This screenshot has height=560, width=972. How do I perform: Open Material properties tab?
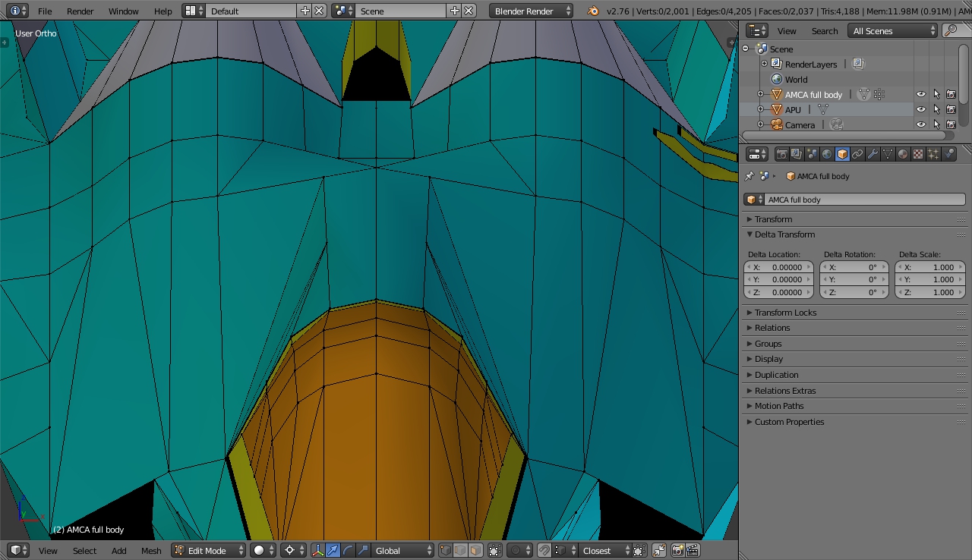(903, 154)
